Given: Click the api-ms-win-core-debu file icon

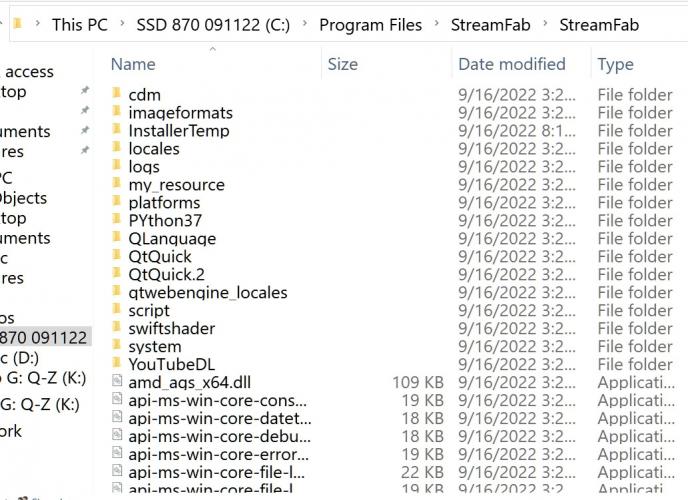Looking at the screenshot, I should point(117,435).
